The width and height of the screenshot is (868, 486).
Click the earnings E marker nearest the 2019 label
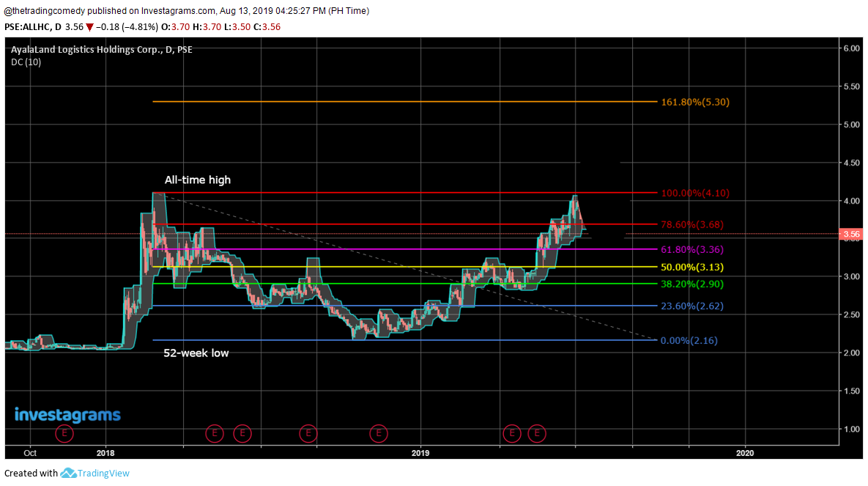click(x=379, y=433)
